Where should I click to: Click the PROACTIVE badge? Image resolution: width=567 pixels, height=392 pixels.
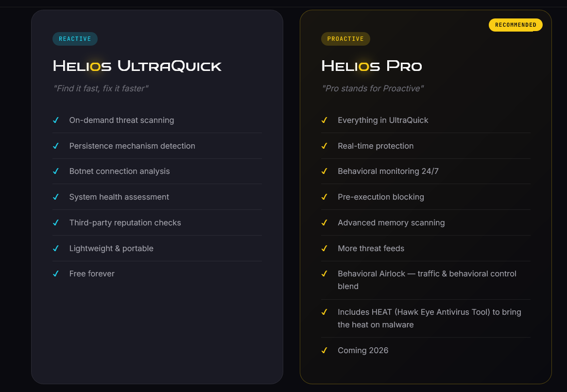[345, 39]
